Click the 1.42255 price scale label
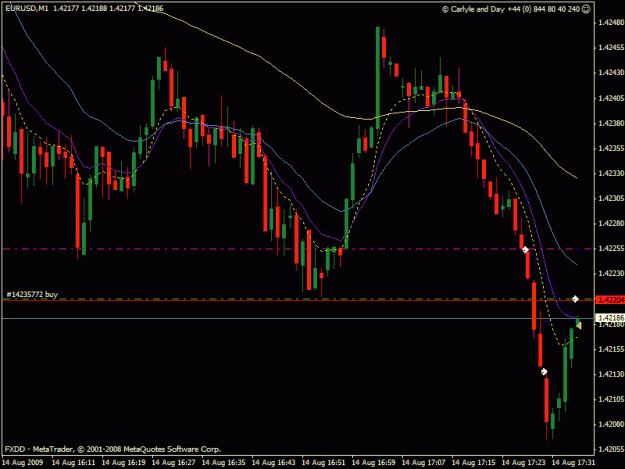The image size is (625, 469). (611, 248)
